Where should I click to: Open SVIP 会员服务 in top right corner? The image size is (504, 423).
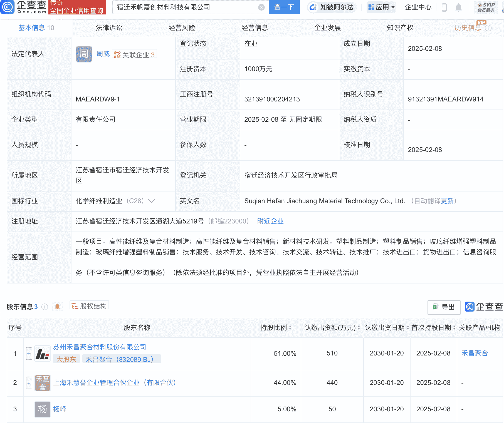click(486, 7)
